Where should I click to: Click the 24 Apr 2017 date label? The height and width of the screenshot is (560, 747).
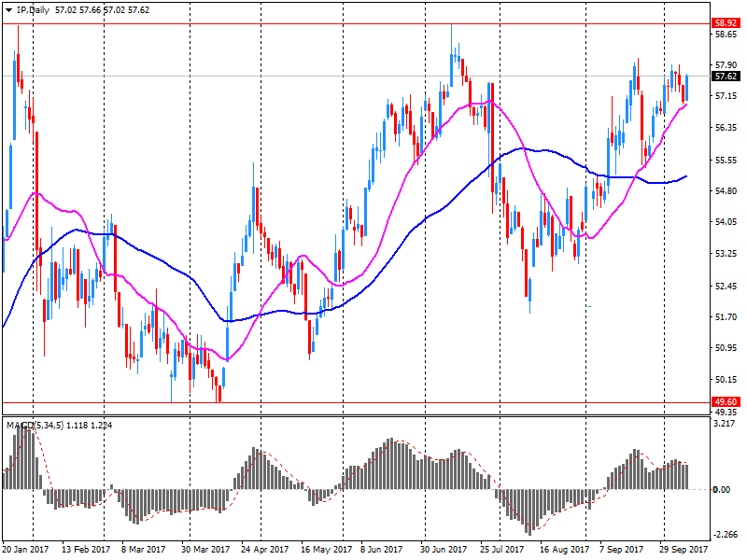tap(265, 550)
